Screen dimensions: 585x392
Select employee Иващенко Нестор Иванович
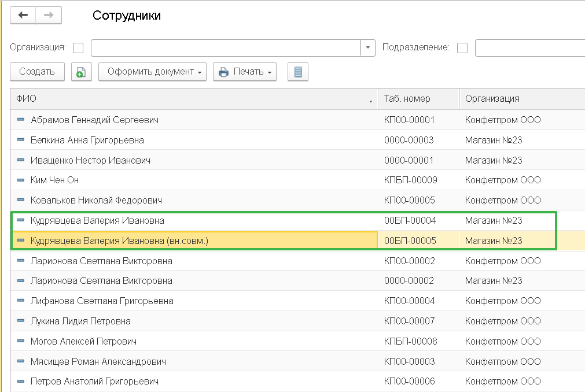point(90,160)
